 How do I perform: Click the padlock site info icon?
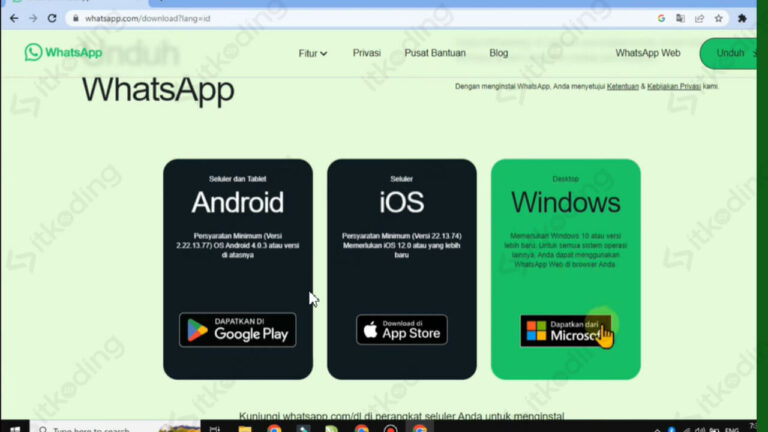pos(75,19)
